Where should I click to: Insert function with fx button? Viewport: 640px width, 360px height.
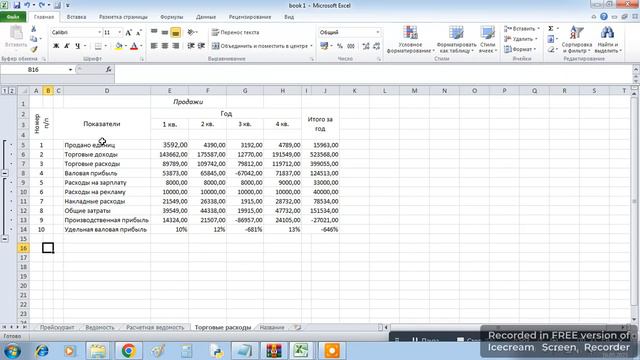tap(108, 69)
